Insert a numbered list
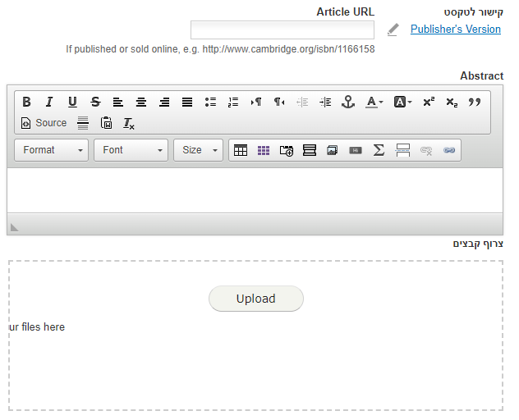 tap(233, 102)
